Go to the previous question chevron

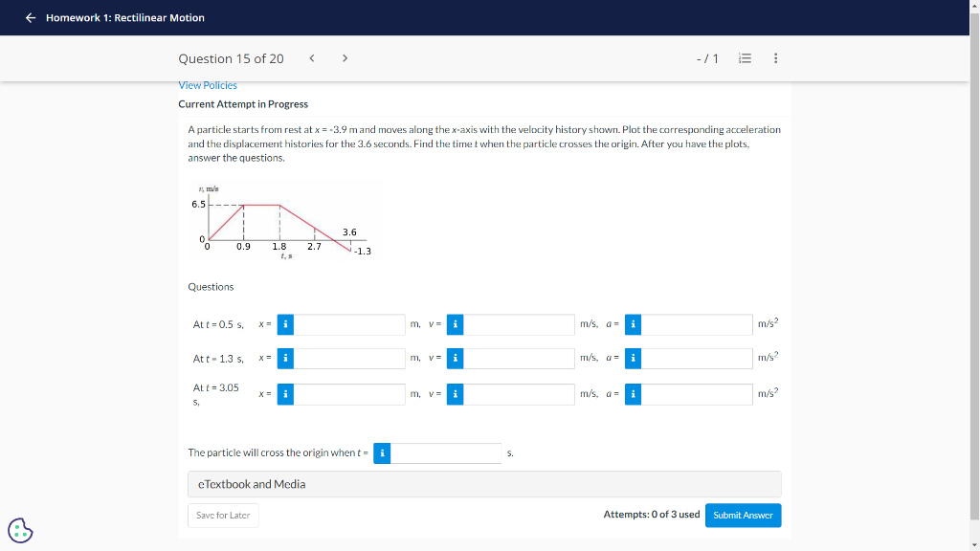coord(311,57)
